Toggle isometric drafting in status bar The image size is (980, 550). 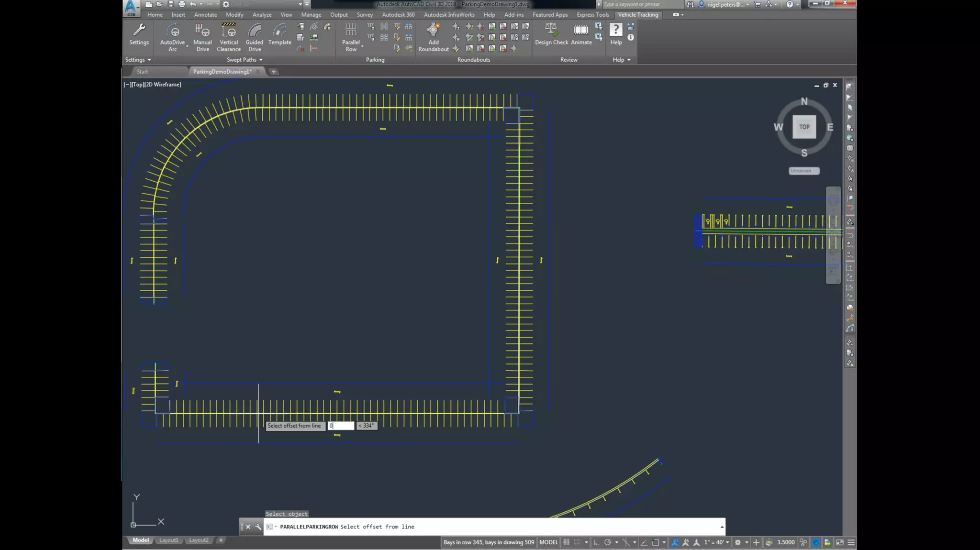coord(626,542)
